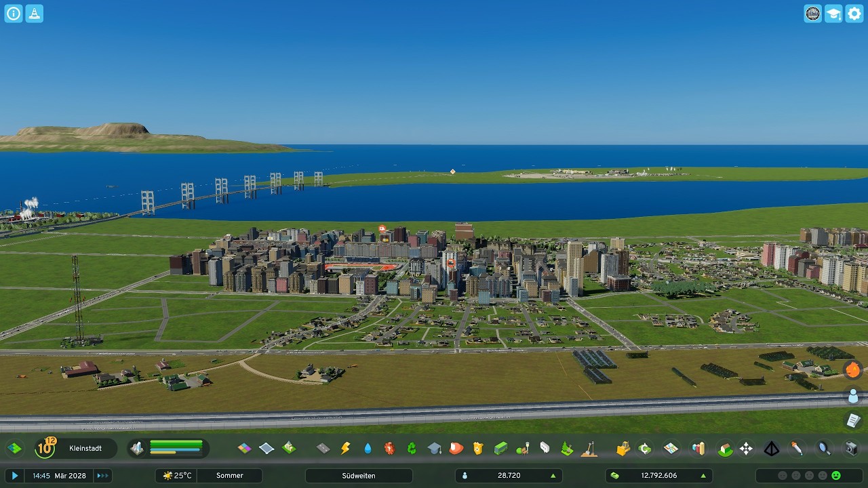Click the yellow diamond marker on the island
Viewport: 868px width, 488px height.
[452, 172]
